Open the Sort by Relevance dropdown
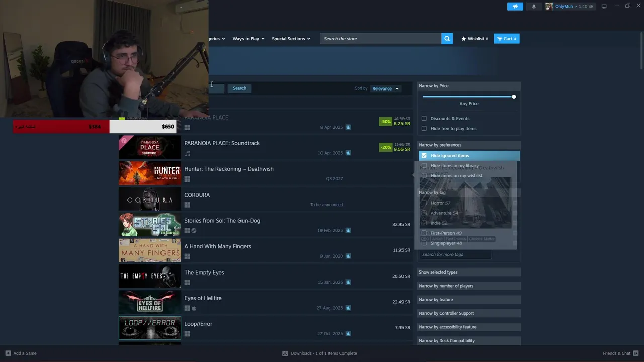Viewport: 644px width, 362px height. point(385,88)
